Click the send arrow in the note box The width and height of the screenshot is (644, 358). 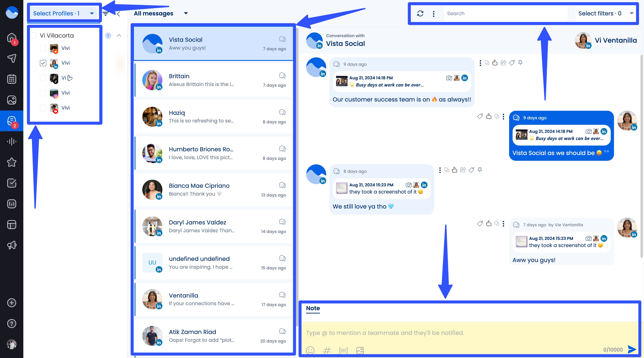pos(632,349)
